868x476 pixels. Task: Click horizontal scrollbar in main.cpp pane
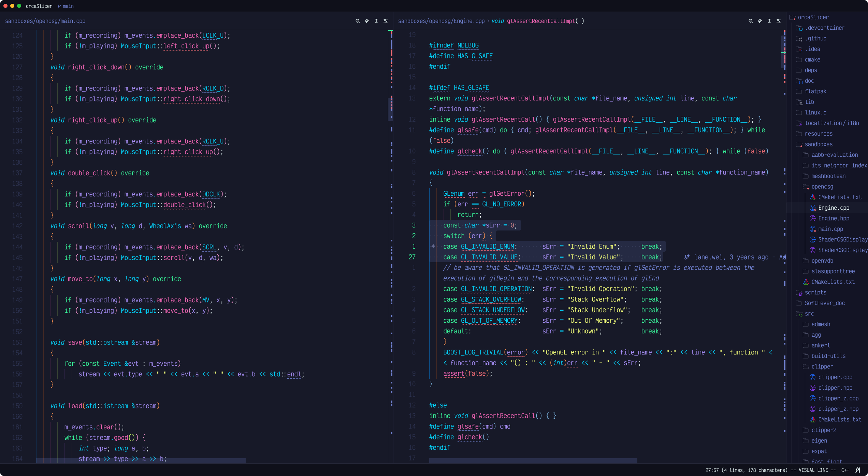141,461
